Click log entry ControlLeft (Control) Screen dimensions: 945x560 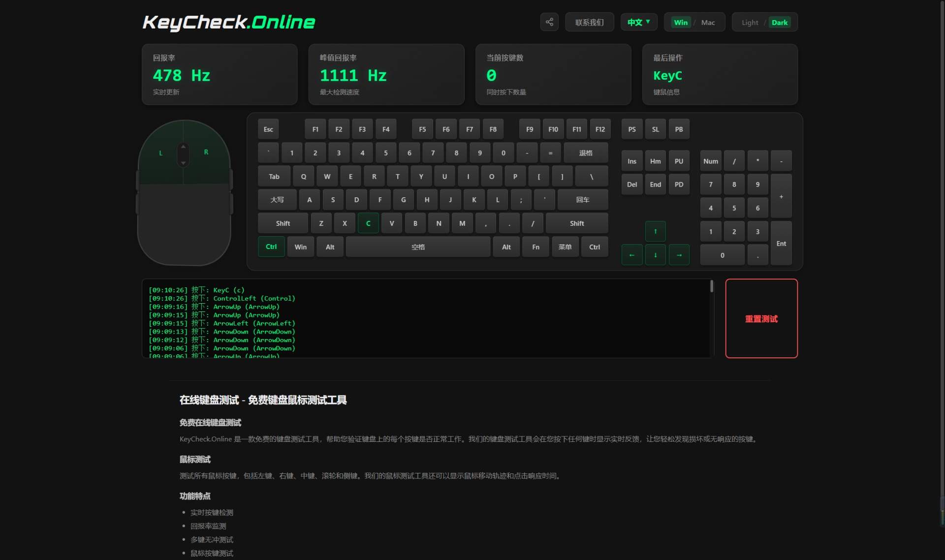click(x=222, y=298)
